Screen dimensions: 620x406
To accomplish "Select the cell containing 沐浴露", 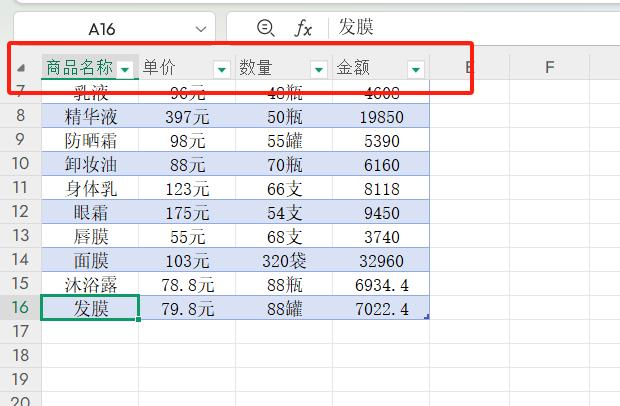I will click(90, 284).
